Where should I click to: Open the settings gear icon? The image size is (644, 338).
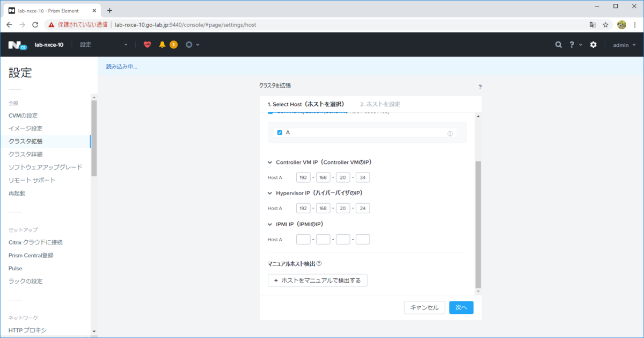pos(593,45)
